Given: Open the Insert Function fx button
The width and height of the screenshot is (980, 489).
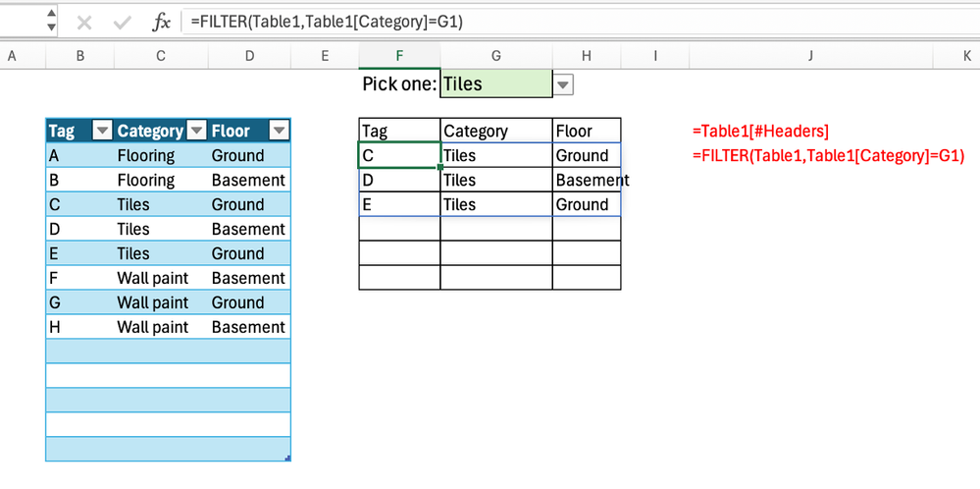Looking at the screenshot, I should tap(161, 23).
